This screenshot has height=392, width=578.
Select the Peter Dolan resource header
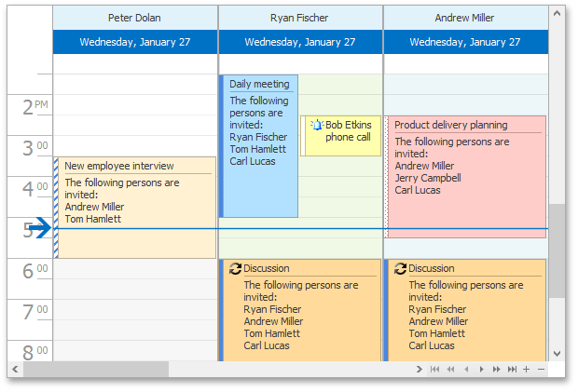click(135, 18)
